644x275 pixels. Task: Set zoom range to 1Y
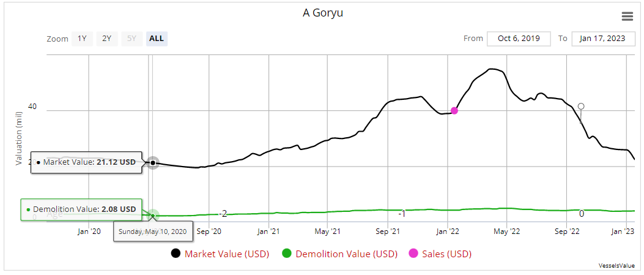82,39
